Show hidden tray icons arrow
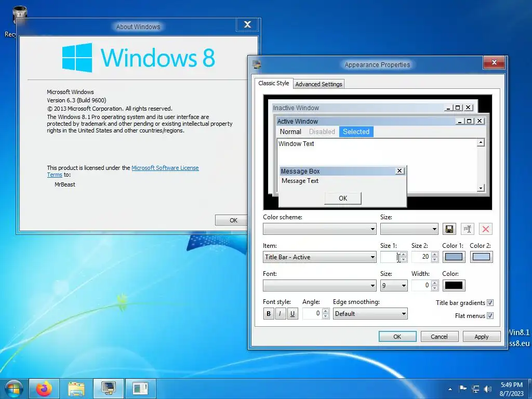 [450, 389]
